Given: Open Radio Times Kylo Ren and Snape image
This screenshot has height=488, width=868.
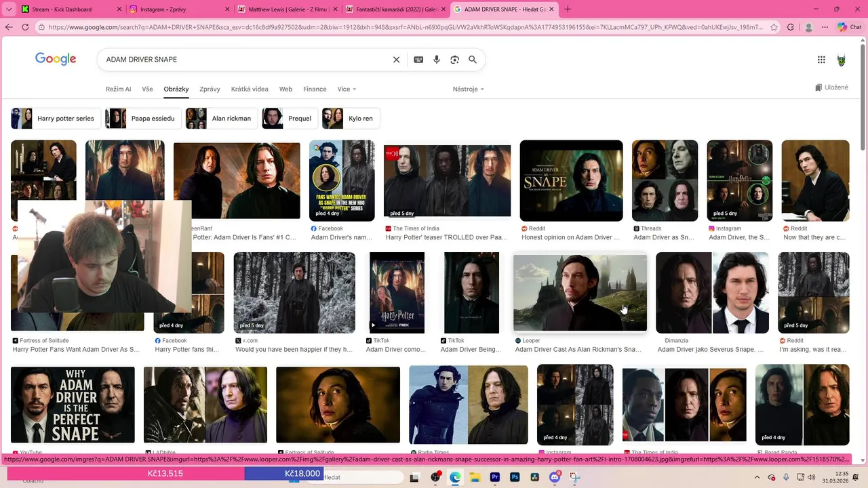Looking at the screenshot, I should [469, 405].
